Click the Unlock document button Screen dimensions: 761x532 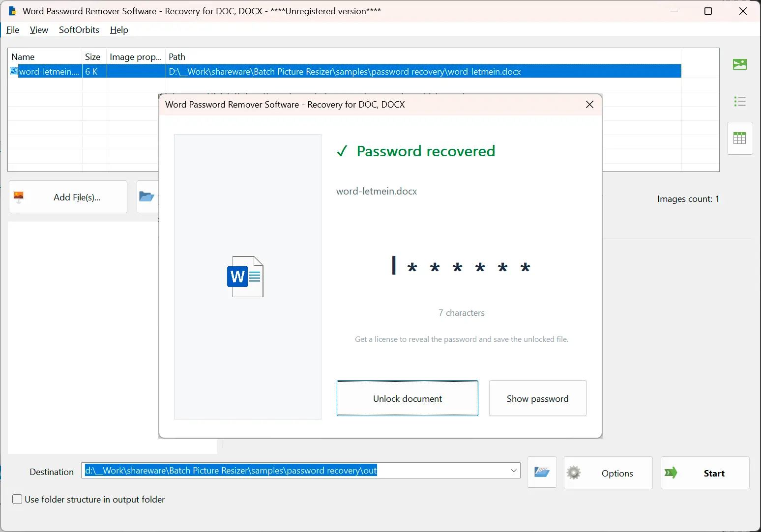[x=408, y=398]
